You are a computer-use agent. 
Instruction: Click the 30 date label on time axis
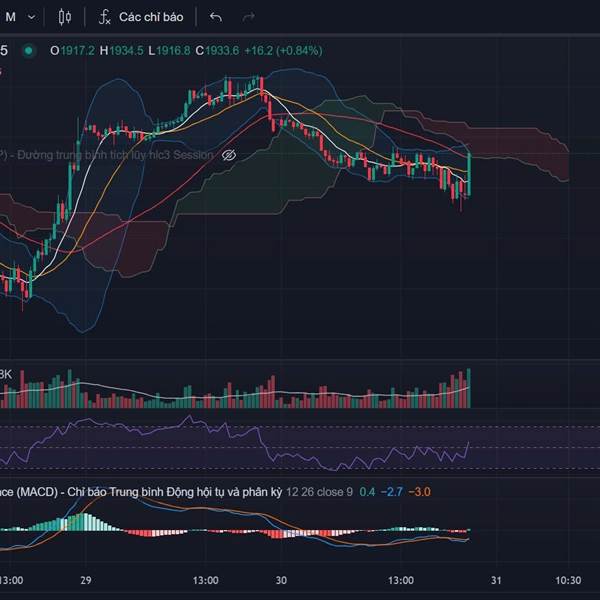point(281,580)
